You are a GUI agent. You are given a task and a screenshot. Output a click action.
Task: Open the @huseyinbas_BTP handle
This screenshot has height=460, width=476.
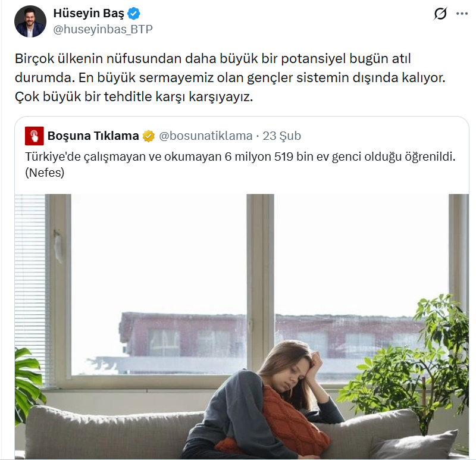(103, 29)
